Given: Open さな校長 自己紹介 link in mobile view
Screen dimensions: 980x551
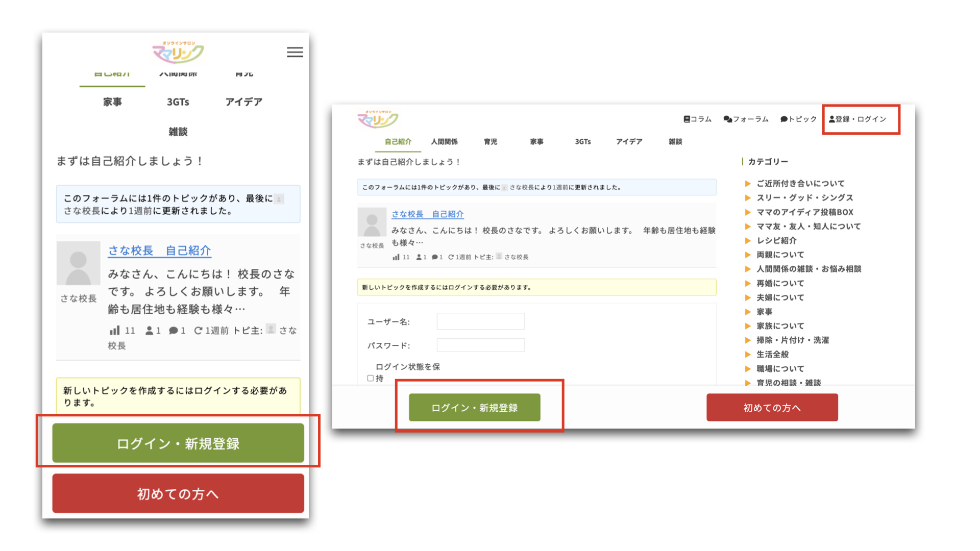Looking at the screenshot, I should [159, 251].
